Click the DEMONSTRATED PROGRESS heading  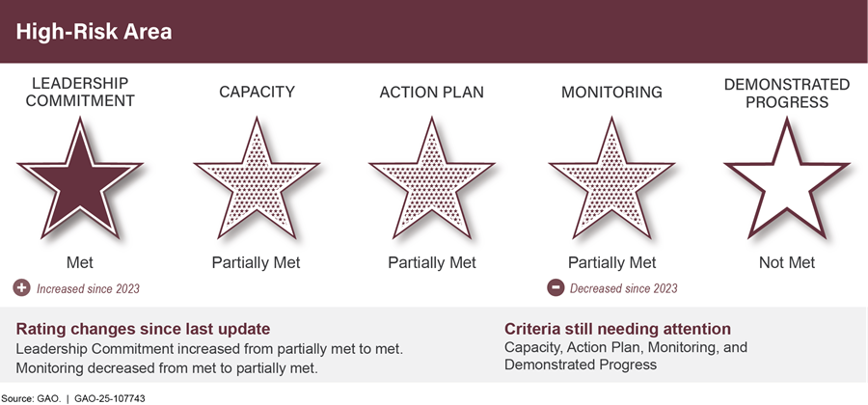(x=787, y=92)
